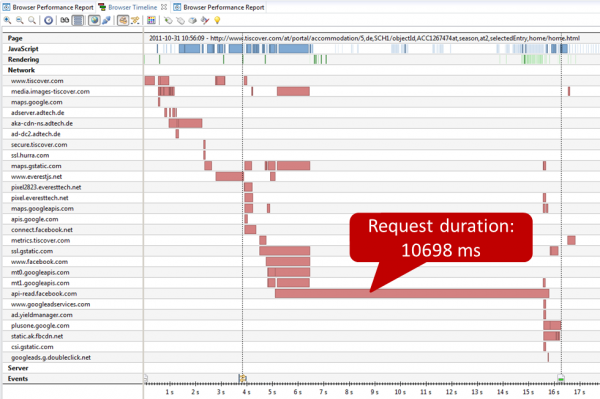600x399 pixels.
Task: Select csi.gstatic.com host row
Action: [x=73, y=347]
